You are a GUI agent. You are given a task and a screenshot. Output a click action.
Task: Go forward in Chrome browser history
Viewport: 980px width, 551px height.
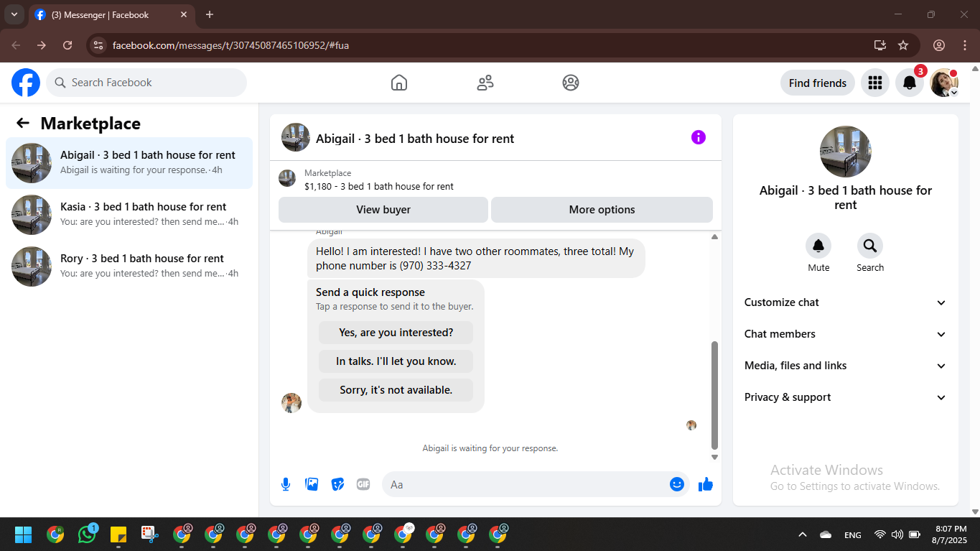click(42, 45)
